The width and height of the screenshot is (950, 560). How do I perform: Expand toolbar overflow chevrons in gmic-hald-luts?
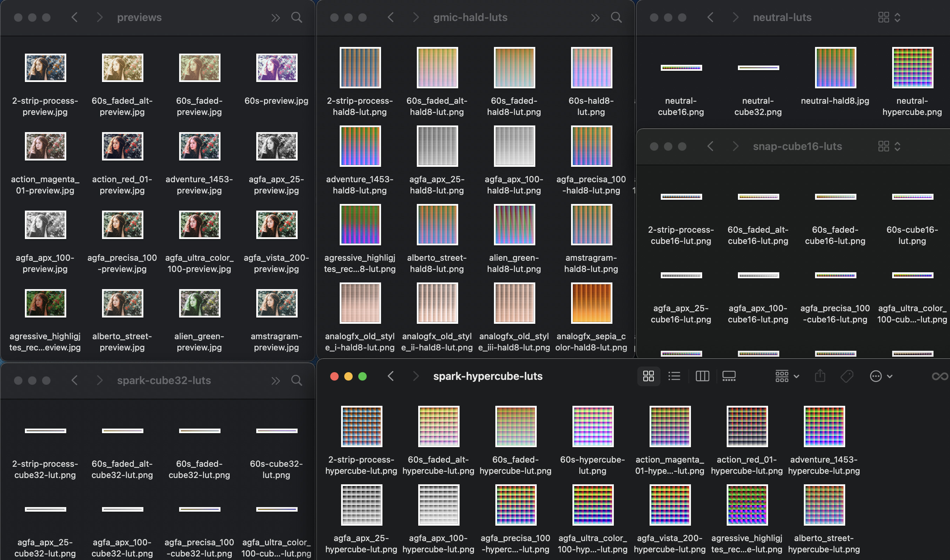(x=595, y=18)
